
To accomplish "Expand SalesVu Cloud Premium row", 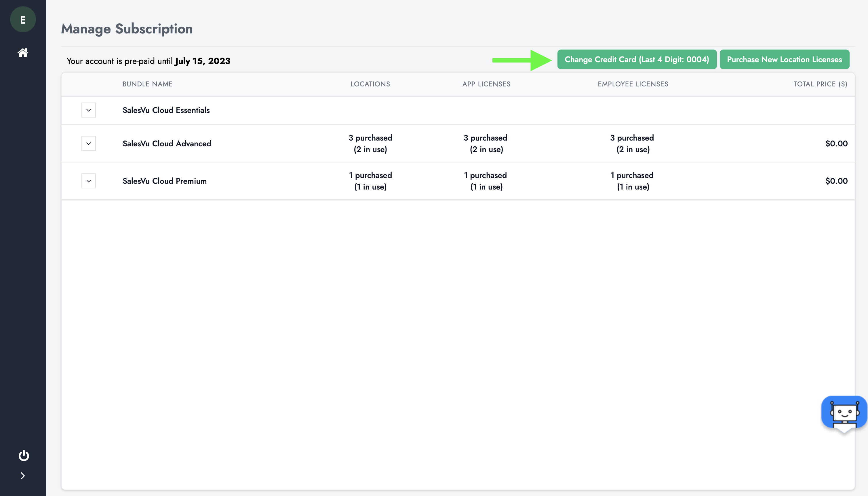I will pos(89,181).
